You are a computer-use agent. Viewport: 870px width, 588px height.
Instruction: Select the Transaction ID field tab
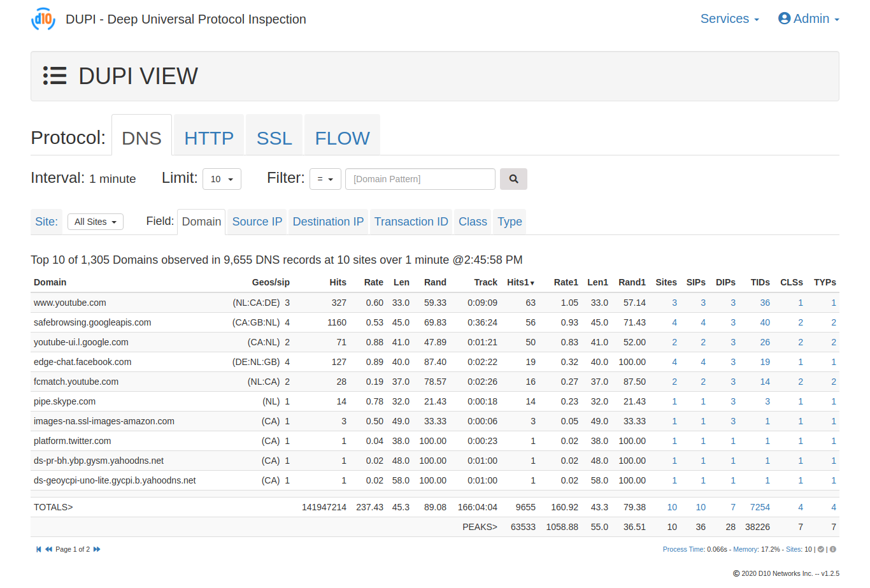pyautogui.click(x=411, y=222)
